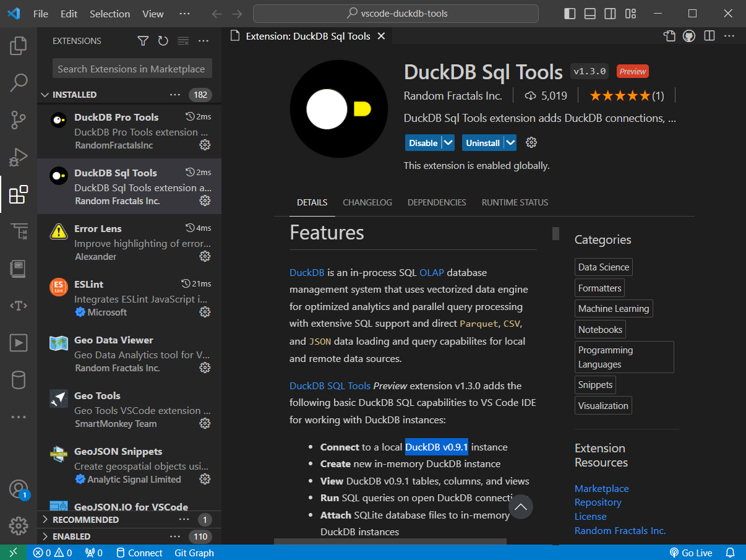Select the DETAILS tab

(312, 202)
